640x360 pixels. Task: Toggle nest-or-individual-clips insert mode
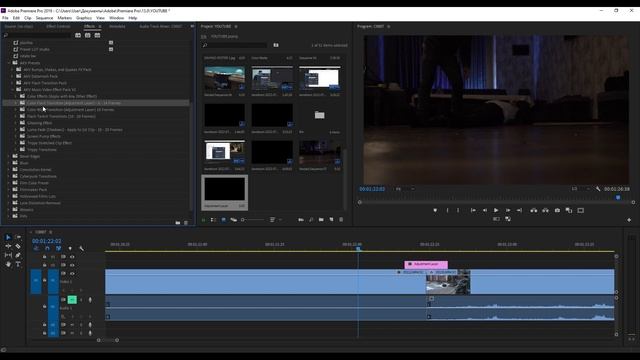click(x=36, y=248)
